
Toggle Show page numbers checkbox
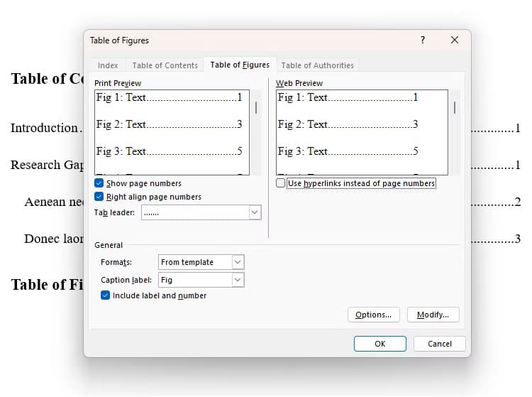(x=99, y=183)
